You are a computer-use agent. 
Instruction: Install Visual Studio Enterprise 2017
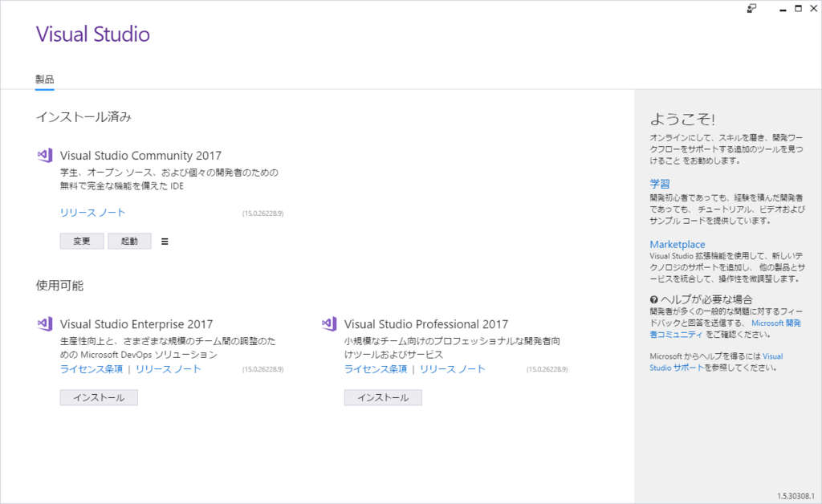[x=99, y=397]
